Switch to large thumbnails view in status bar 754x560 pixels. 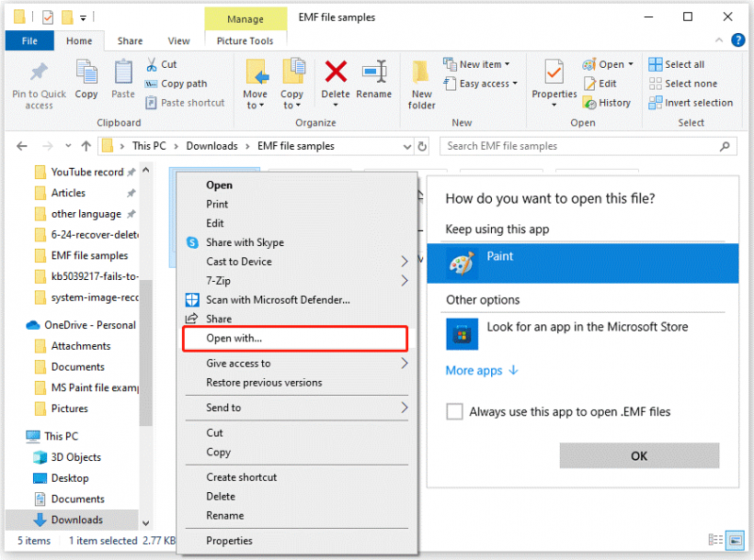pos(735,540)
